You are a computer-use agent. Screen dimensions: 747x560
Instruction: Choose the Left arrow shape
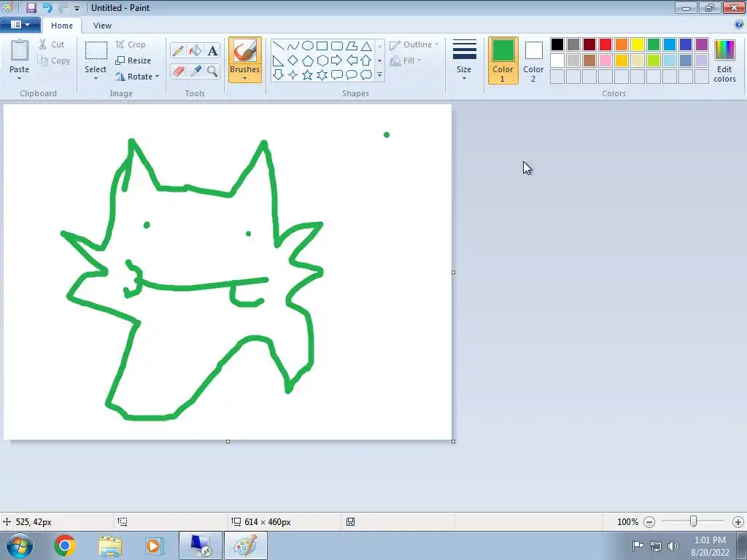coord(352,61)
